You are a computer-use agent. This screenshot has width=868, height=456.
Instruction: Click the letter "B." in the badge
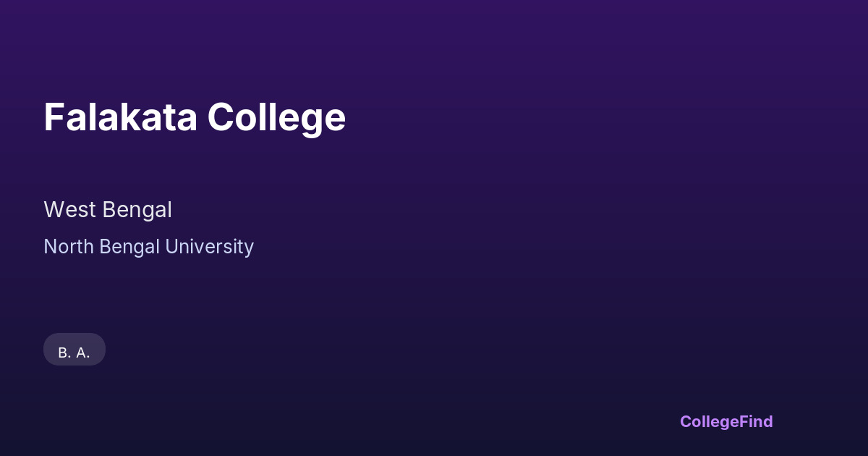click(64, 352)
